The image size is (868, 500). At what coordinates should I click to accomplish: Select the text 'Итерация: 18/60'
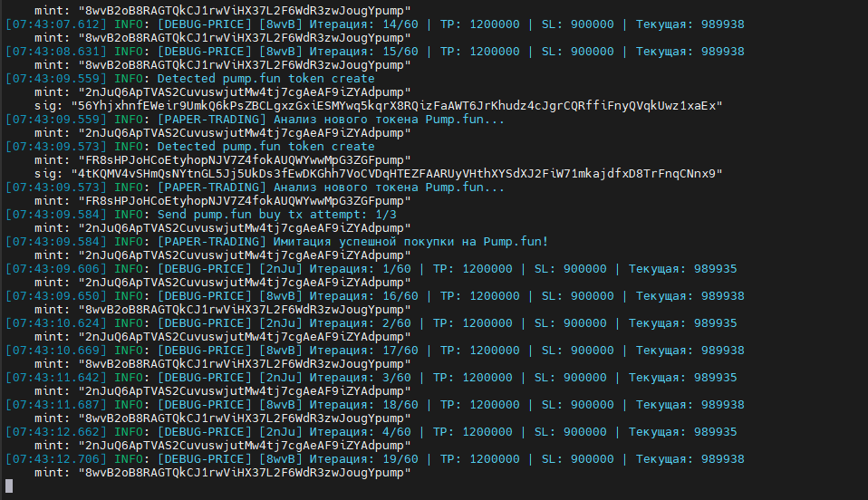(363, 404)
